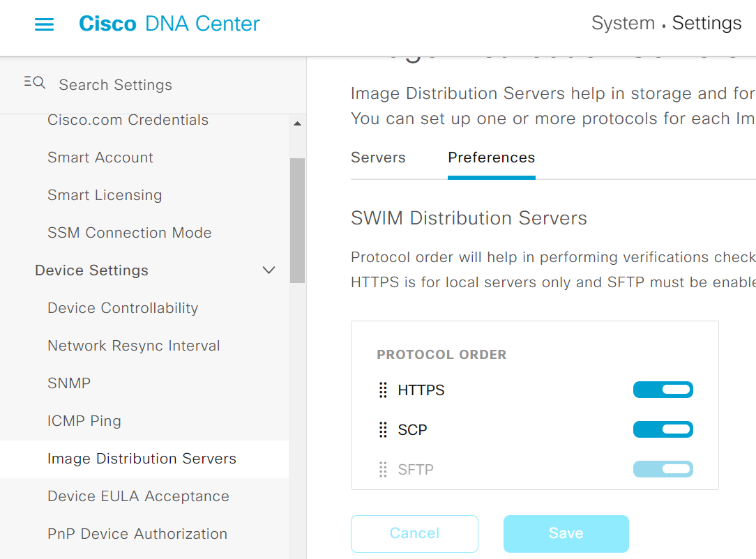Go to SSM Connection Mode
This screenshot has width=756, height=559.
point(129,233)
